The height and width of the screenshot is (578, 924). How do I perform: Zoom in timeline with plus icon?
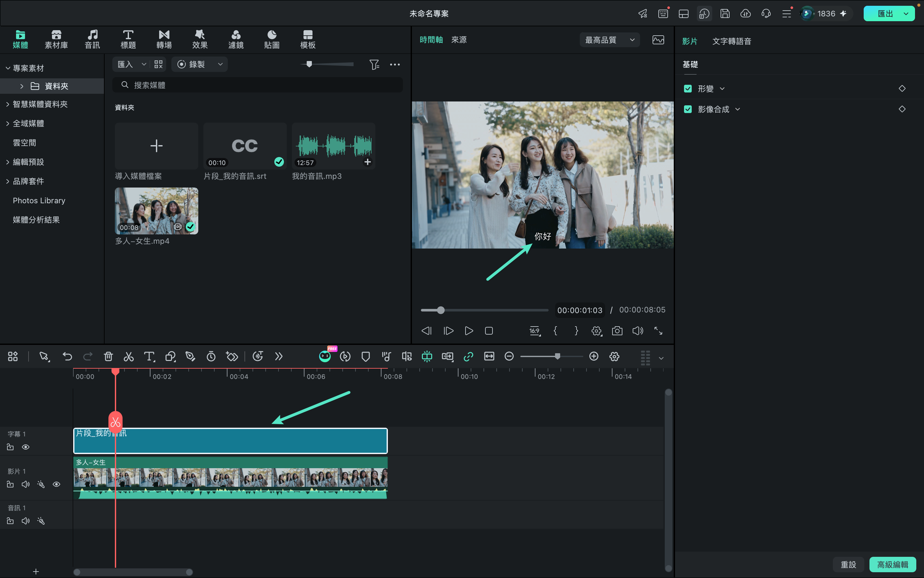(594, 356)
